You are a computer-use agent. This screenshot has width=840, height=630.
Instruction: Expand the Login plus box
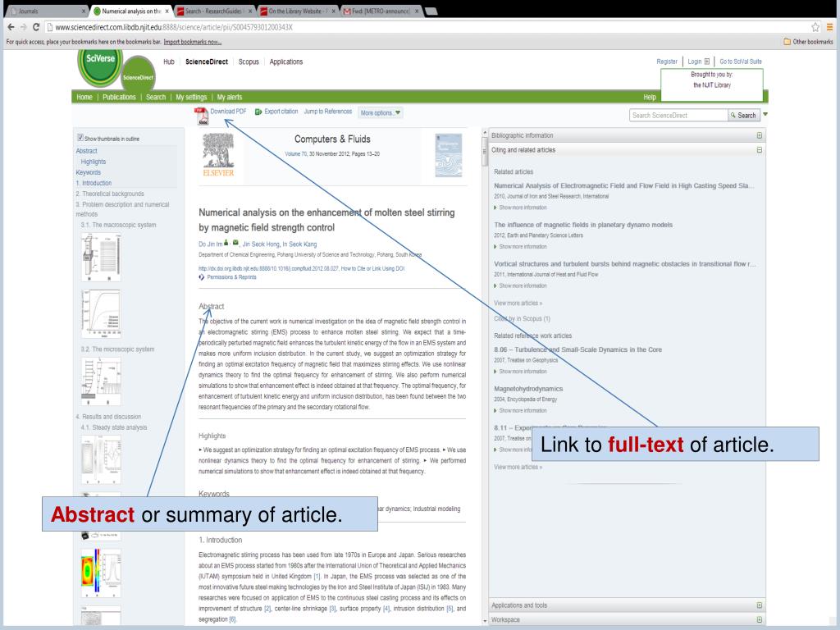pos(706,61)
